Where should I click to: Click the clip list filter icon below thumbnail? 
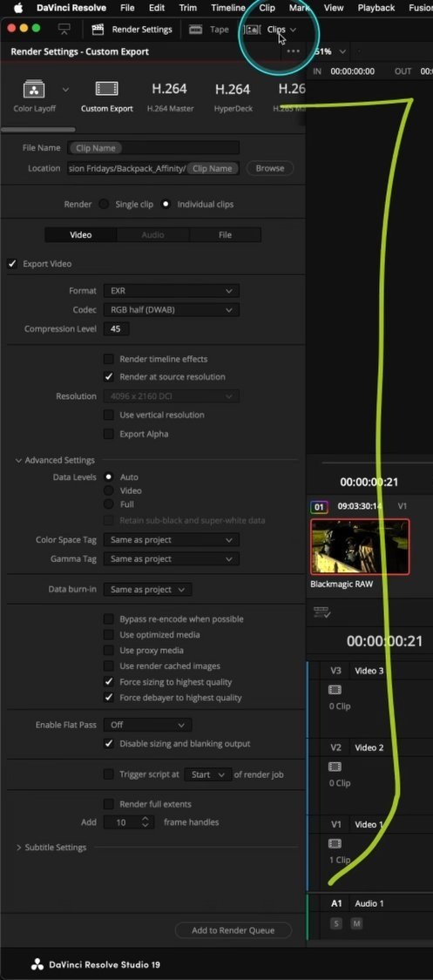click(321, 612)
